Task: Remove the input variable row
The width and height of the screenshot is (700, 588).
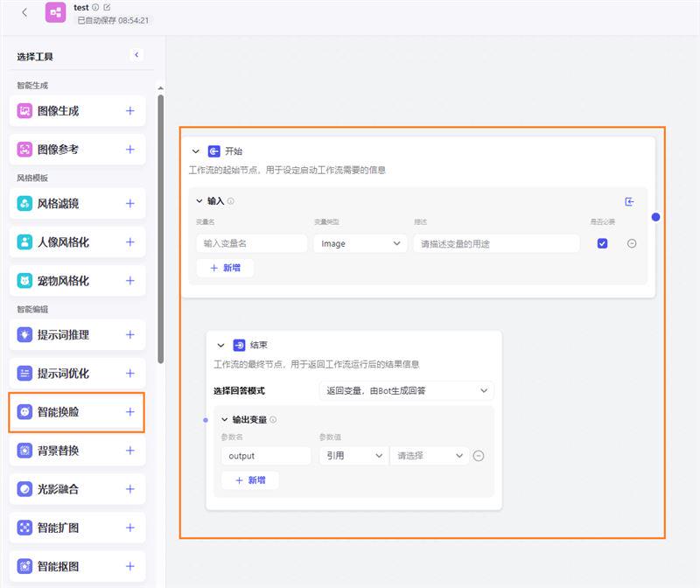Action: (x=632, y=243)
